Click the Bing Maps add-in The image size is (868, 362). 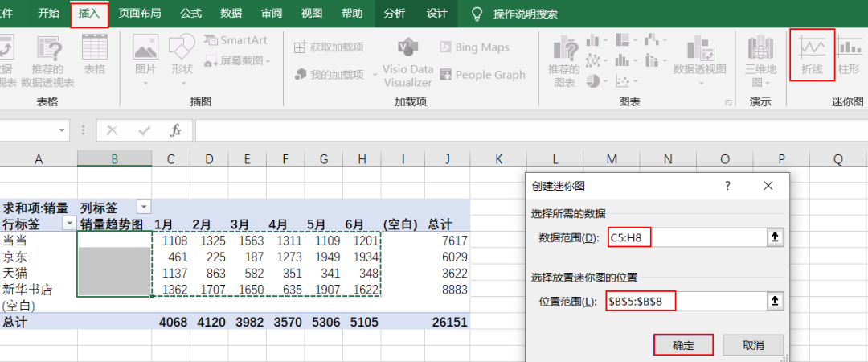[x=474, y=47]
